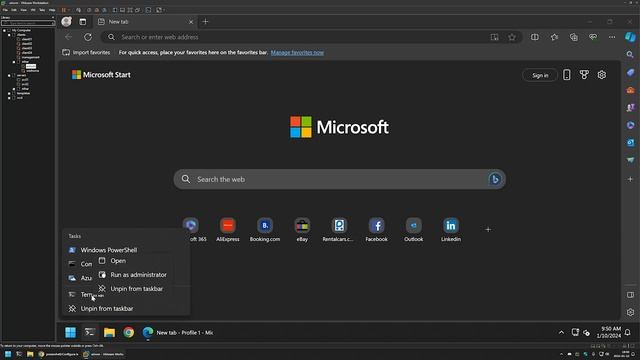Open the Favorites hub icon in Edge toolbar
The height and width of the screenshot is (360, 640).
[554, 37]
